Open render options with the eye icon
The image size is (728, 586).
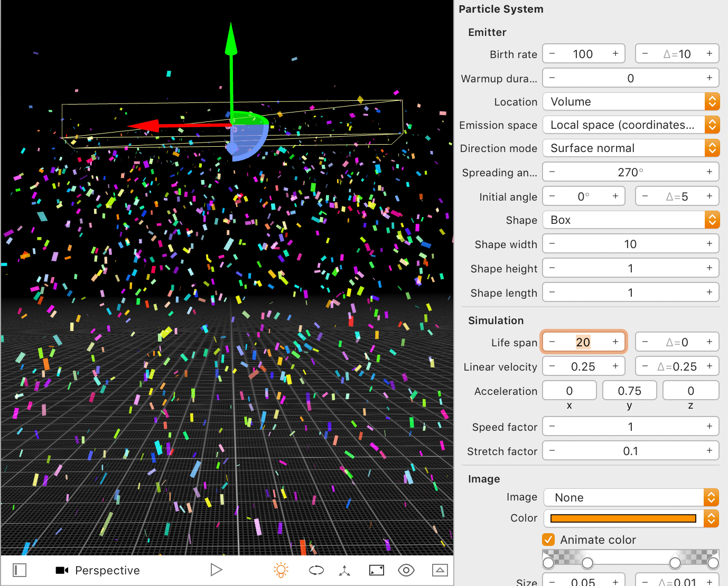click(406, 570)
